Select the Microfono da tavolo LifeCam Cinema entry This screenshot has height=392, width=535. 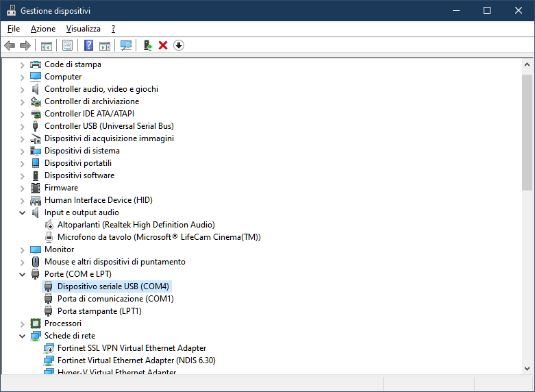[159, 237]
